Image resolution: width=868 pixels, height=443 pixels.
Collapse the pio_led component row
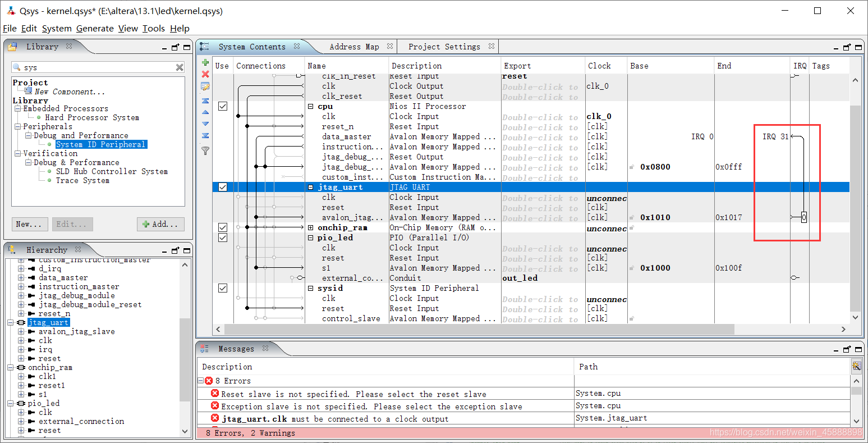[311, 238]
